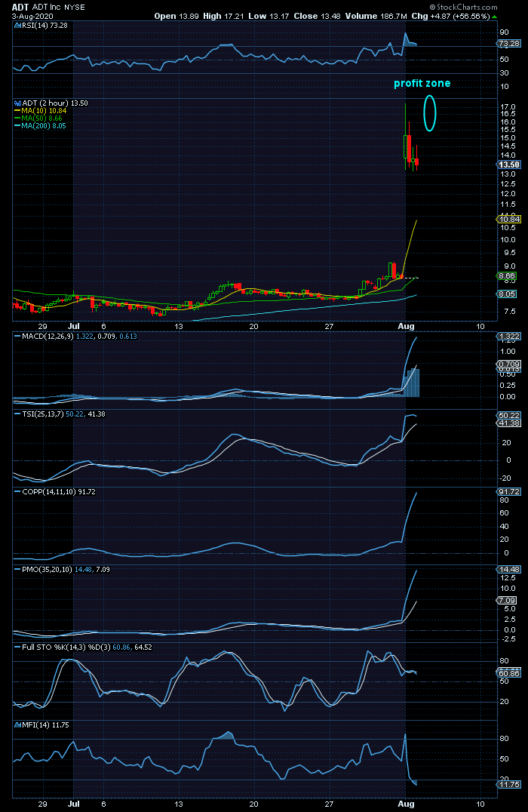This screenshot has height=812, width=528.
Task: Click the 'MACD(12,26,9)' indicator label
Action: point(48,337)
